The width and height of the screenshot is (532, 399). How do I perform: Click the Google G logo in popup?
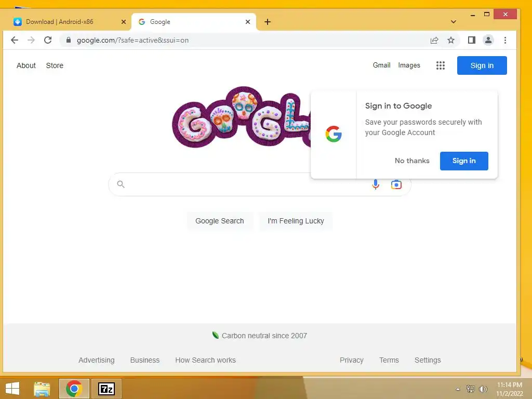[334, 134]
